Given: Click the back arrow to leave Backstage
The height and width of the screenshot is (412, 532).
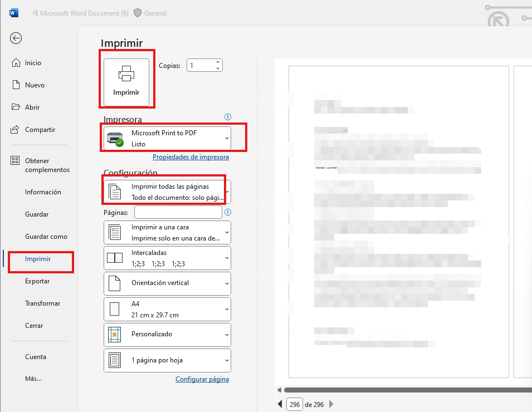Looking at the screenshot, I should tap(16, 38).
